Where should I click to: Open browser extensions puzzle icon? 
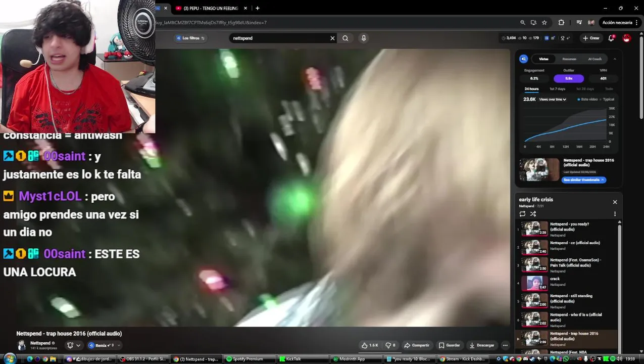coord(561,22)
